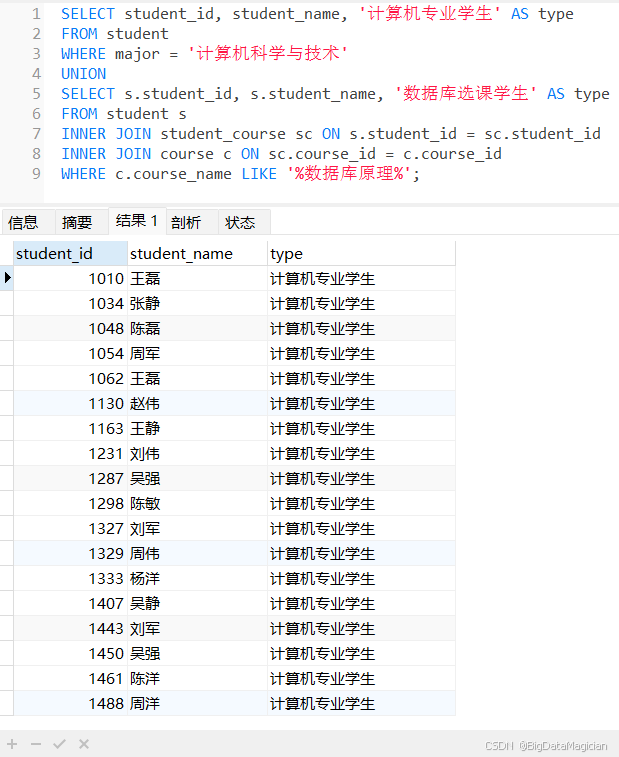Click student_id 1298 cell
Image resolution: width=619 pixels, height=757 pixels.
pos(70,504)
